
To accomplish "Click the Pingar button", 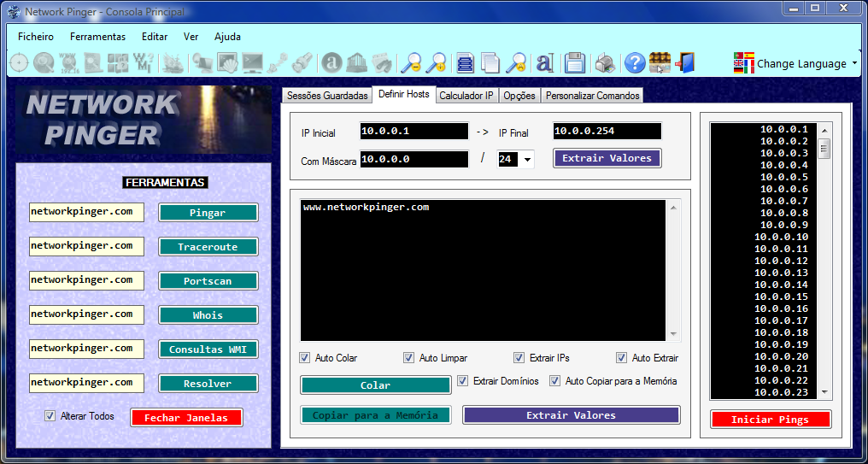I will [x=208, y=213].
